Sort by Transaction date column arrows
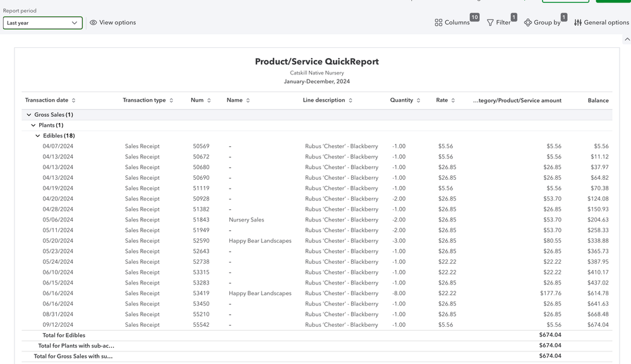 click(x=74, y=100)
